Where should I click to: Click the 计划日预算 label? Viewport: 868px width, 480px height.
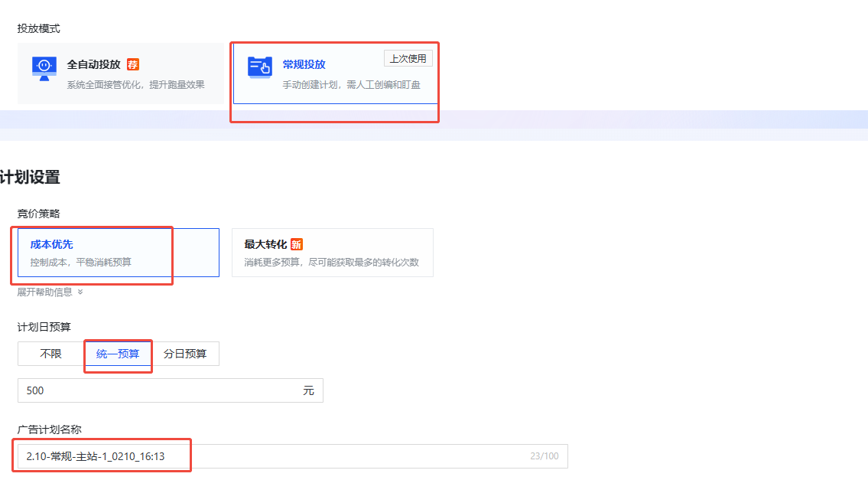coord(44,327)
